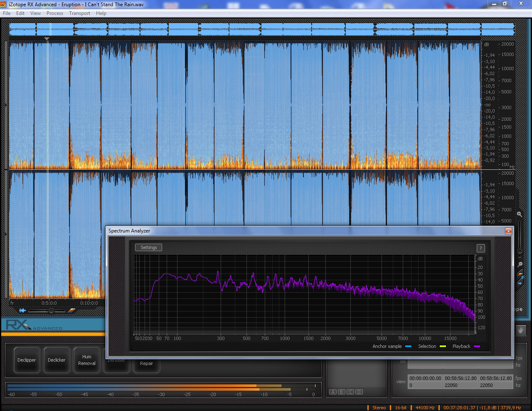This screenshot has height=411, width=532.
Task: Open the Help menu
Action: pyautogui.click(x=101, y=13)
